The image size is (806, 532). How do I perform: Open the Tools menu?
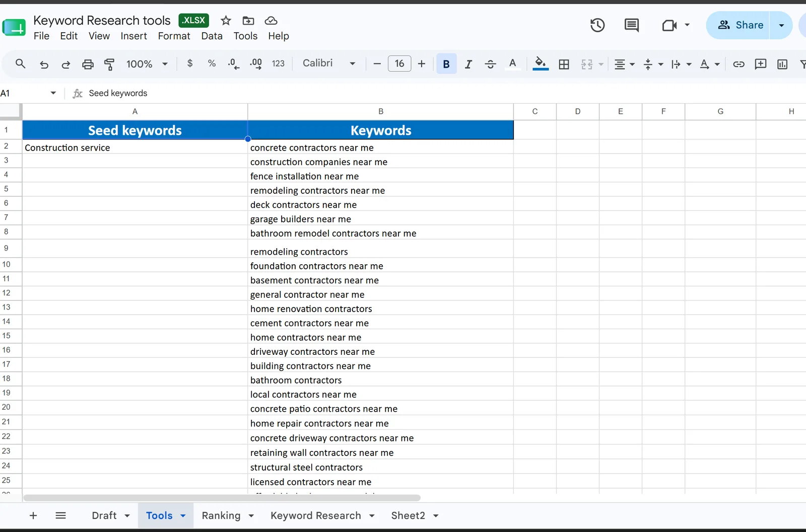tap(245, 36)
